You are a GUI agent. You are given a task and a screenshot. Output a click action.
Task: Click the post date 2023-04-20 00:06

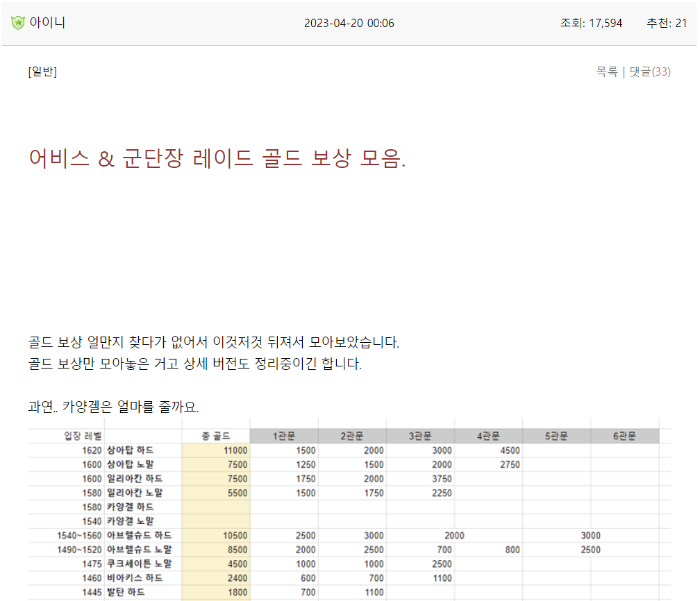pyautogui.click(x=349, y=23)
